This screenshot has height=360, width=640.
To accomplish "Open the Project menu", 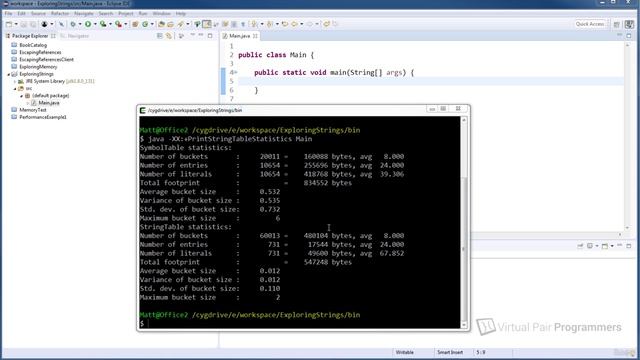I will point(126,13).
